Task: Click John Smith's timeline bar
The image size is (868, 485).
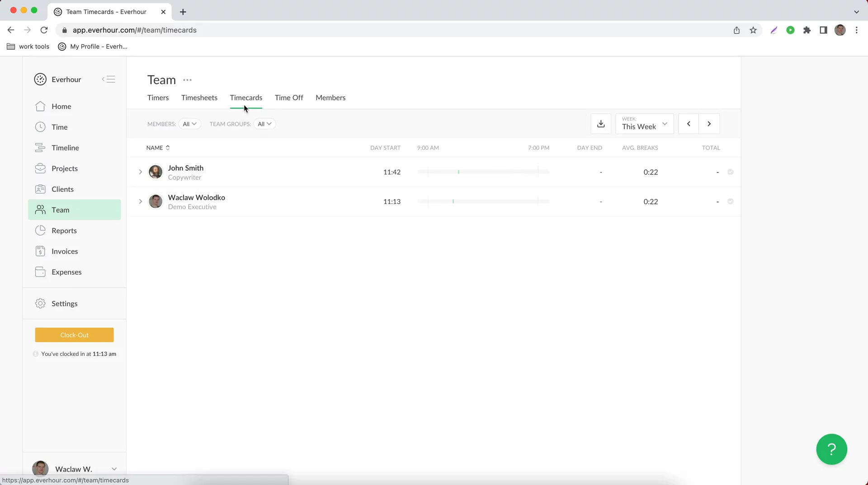Action: point(483,172)
